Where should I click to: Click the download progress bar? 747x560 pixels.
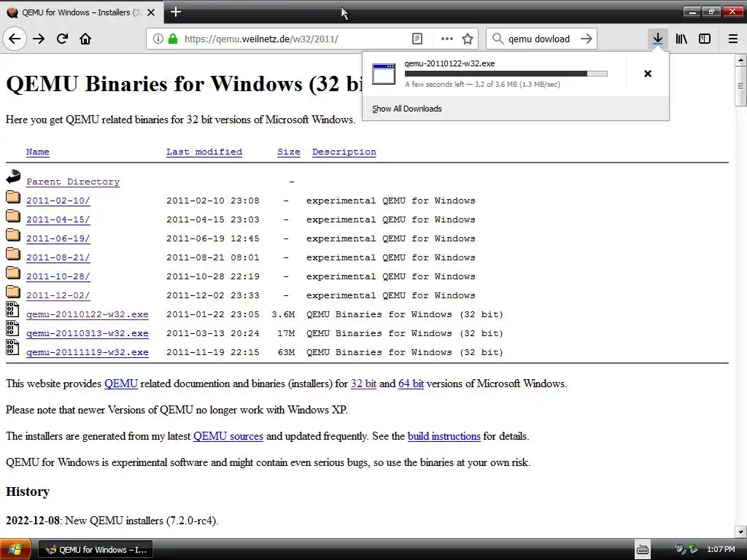coord(506,74)
